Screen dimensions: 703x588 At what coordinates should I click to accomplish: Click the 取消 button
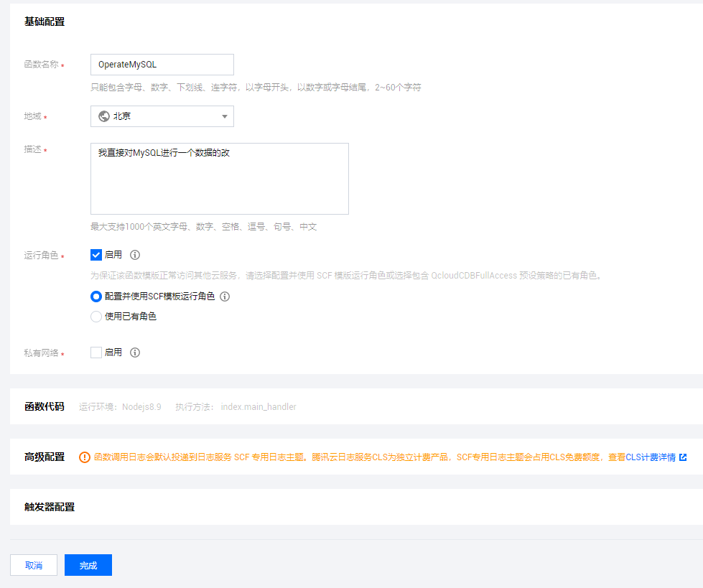coord(34,565)
